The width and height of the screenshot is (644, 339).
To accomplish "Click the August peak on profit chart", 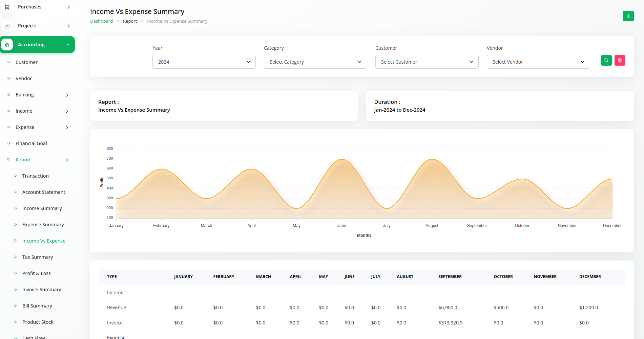I will 432,159.
